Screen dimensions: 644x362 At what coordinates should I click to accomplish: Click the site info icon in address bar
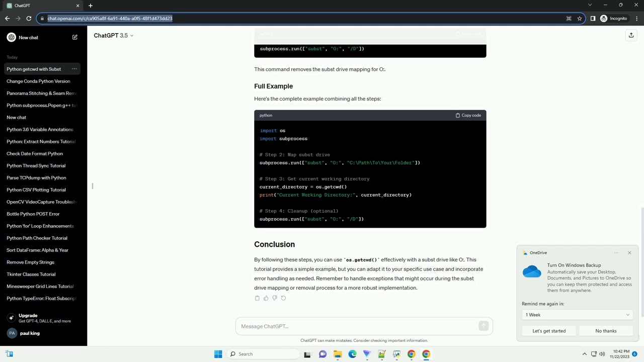(41, 19)
